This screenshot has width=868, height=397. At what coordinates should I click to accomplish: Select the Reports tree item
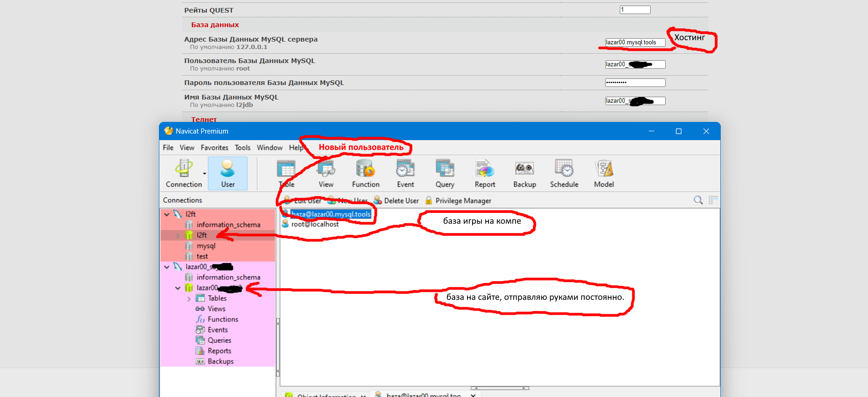[219, 351]
